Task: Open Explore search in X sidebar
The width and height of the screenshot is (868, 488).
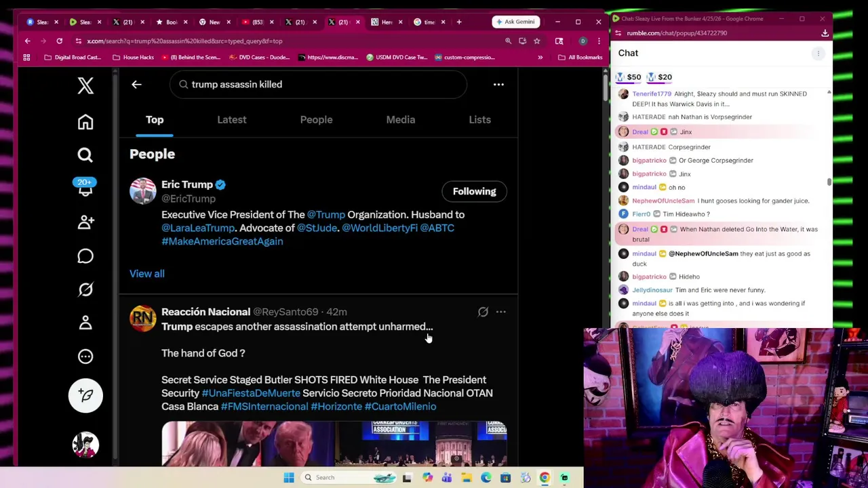Action: point(85,155)
